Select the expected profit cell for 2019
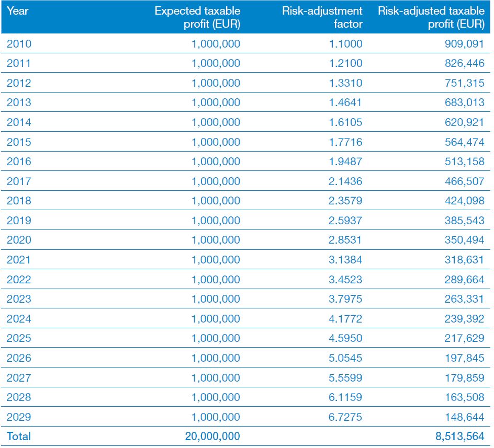Viewport: 494px width, 448px height. click(x=216, y=221)
